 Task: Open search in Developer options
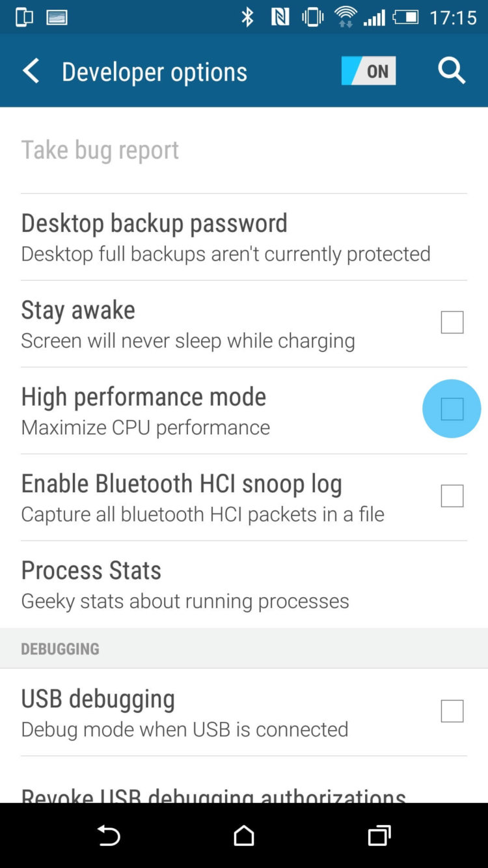452,70
